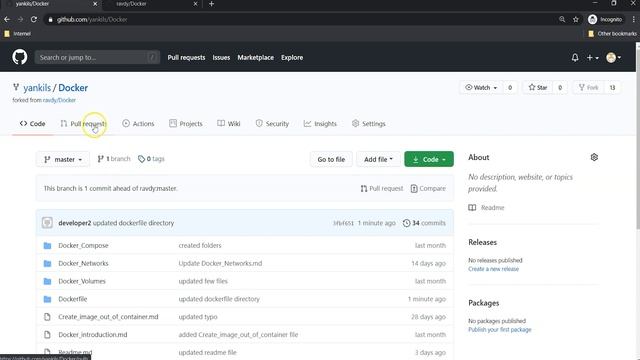The image size is (640, 360).
Task: Click the 0 tags link
Action: tap(151, 159)
